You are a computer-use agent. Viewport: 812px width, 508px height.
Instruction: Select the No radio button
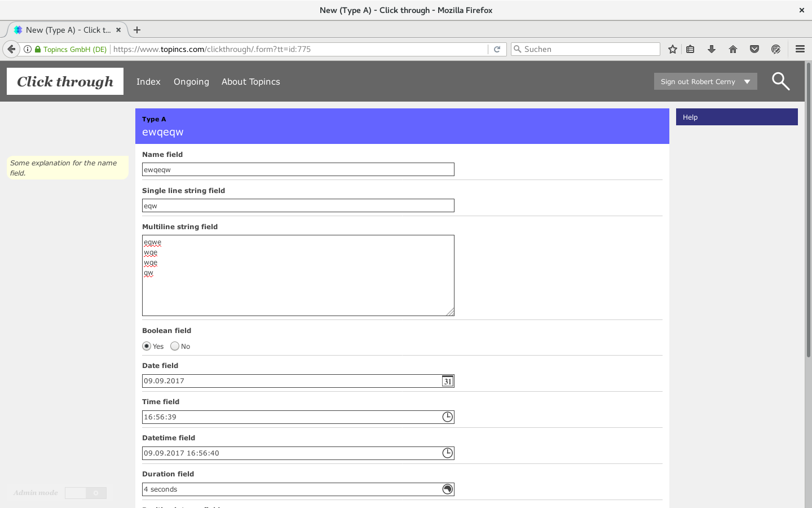coord(175,346)
